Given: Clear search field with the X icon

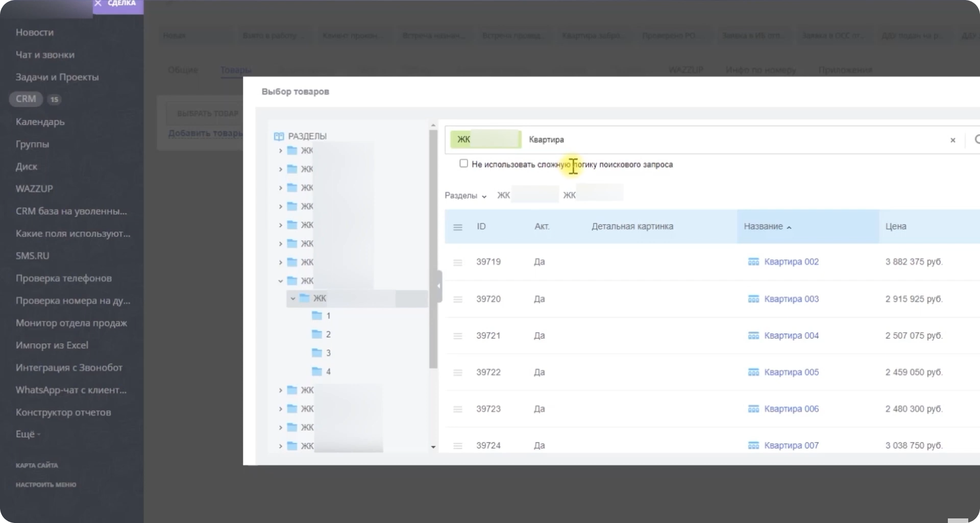Looking at the screenshot, I should [x=952, y=140].
